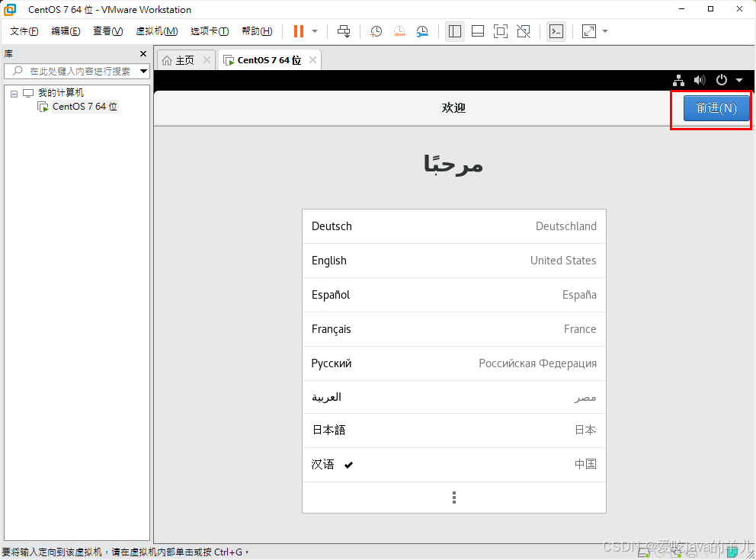Toggle the thumbnail bar view
Viewport: 756px width, 560px height.
(478, 31)
